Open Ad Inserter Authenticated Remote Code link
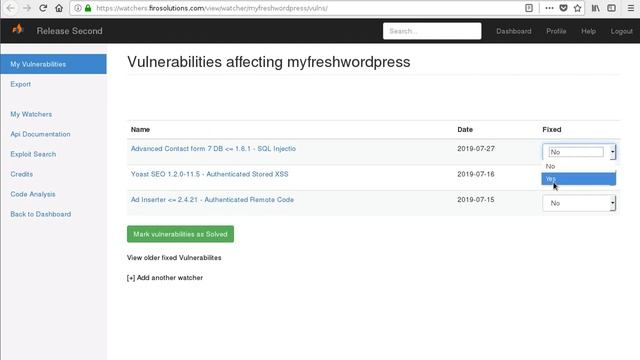The width and height of the screenshot is (640, 360). 212,200
